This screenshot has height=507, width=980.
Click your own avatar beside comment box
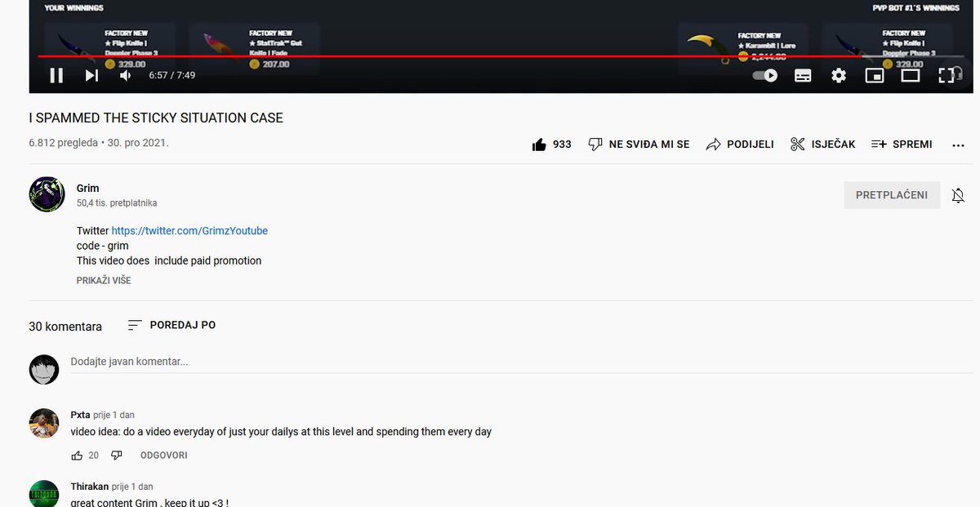(44, 369)
